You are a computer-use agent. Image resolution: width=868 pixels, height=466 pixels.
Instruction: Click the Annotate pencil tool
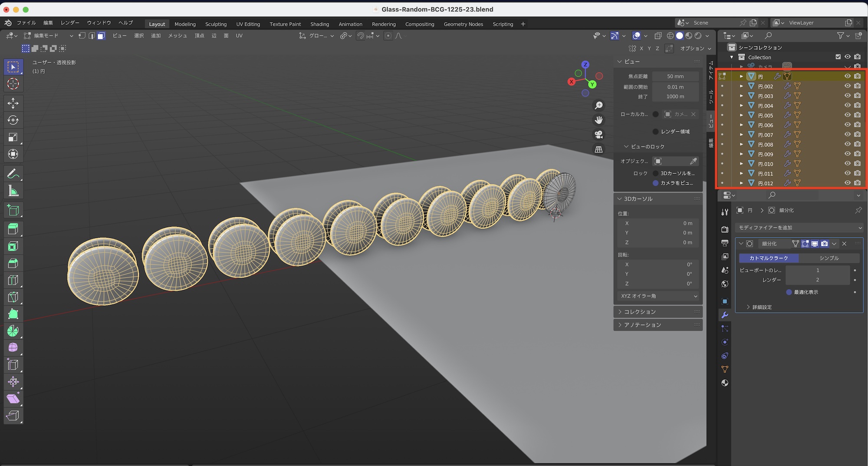point(13,174)
